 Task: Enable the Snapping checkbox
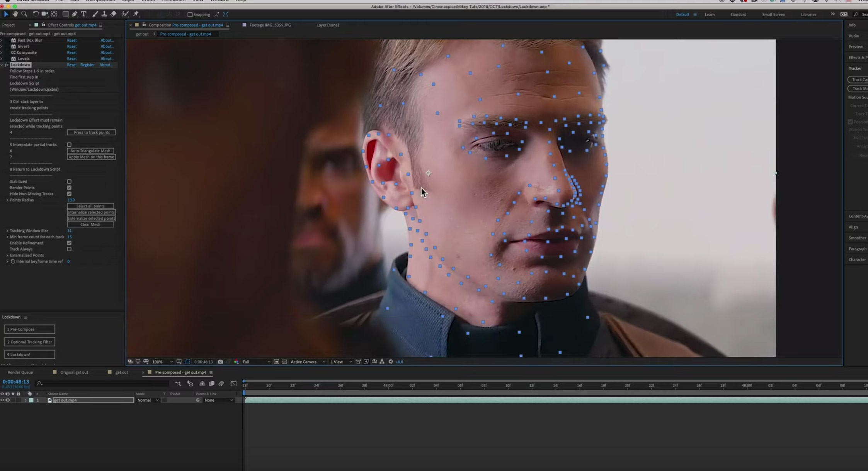(x=190, y=15)
